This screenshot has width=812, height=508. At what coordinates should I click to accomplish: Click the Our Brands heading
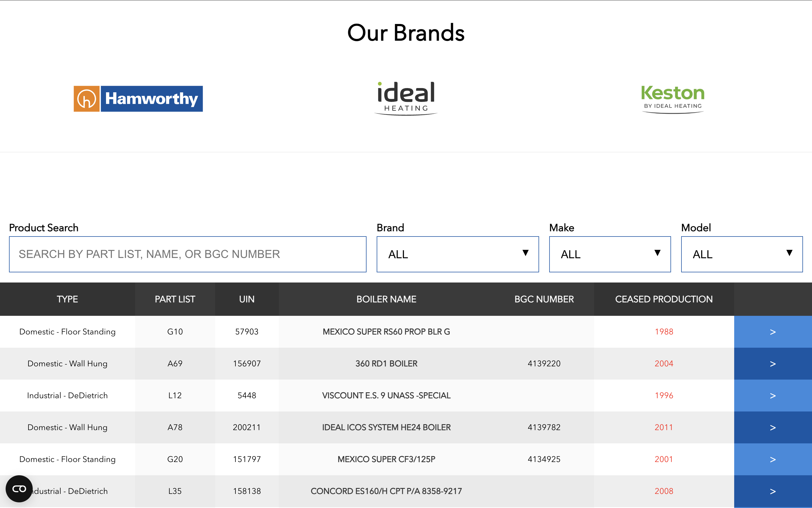coord(406,33)
